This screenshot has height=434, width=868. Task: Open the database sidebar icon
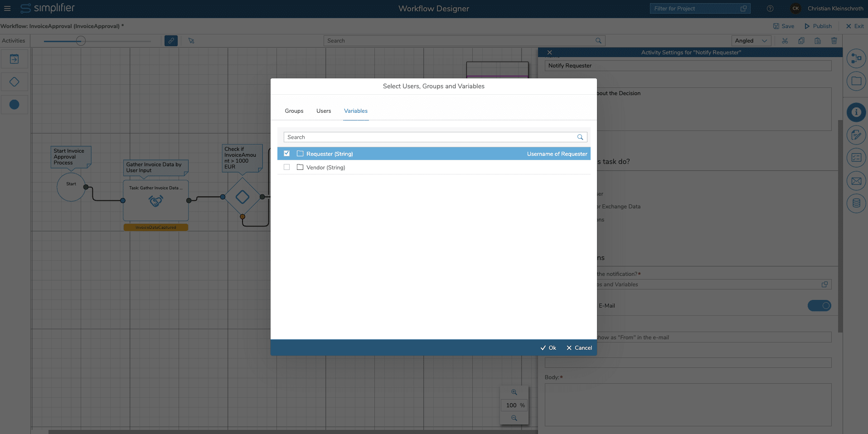click(x=856, y=203)
